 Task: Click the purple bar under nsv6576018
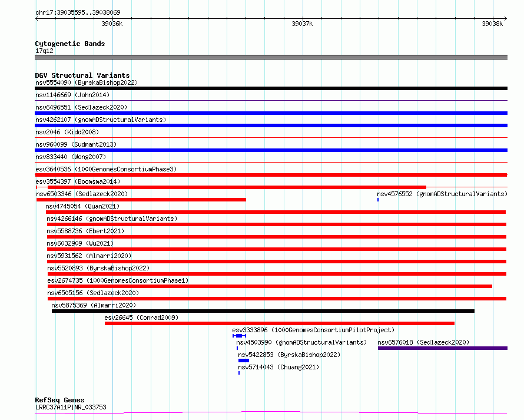443,348
